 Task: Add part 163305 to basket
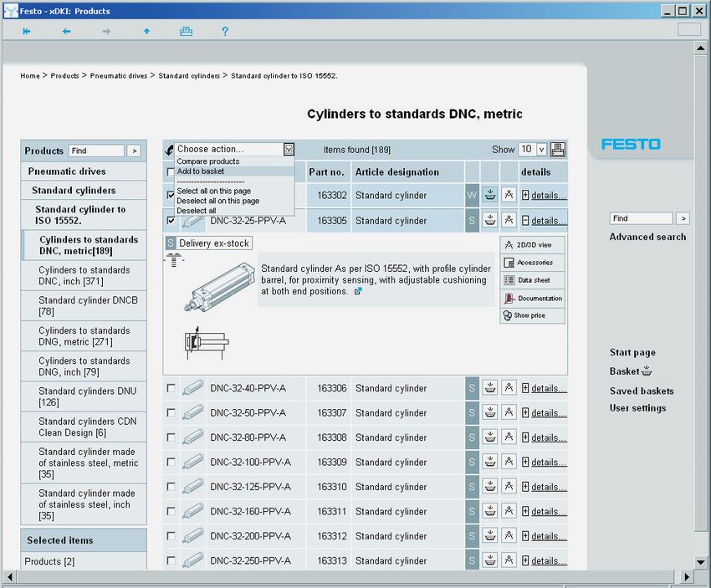pyautogui.click(x=489, y=220)
